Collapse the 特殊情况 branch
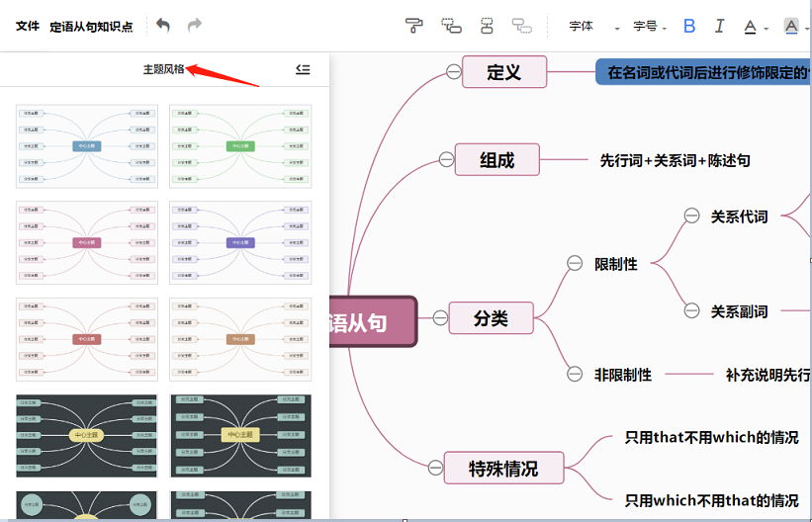The height and width of the screenshot is (522, 812). click(x=435, y=468)
